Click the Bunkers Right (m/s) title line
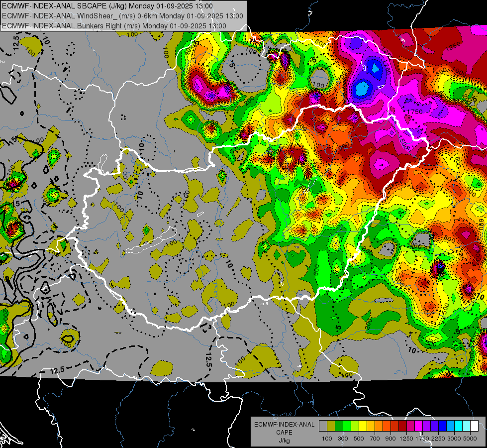 114,26
